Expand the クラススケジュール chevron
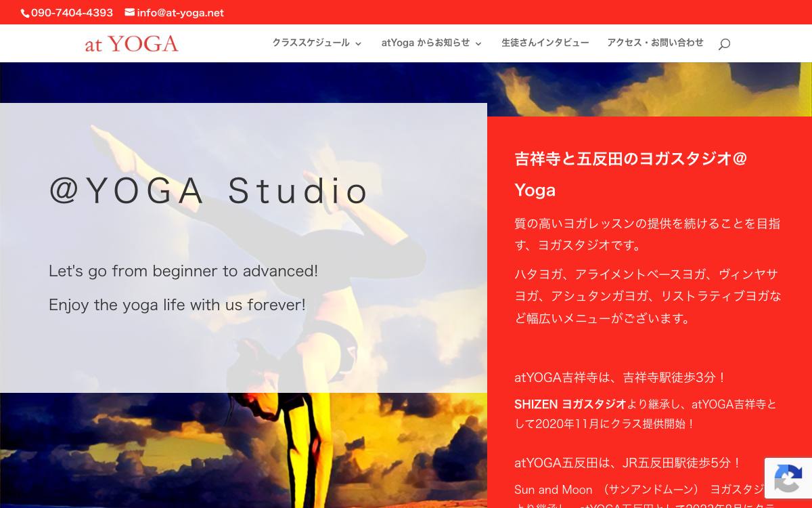 (x=358, y=43)
